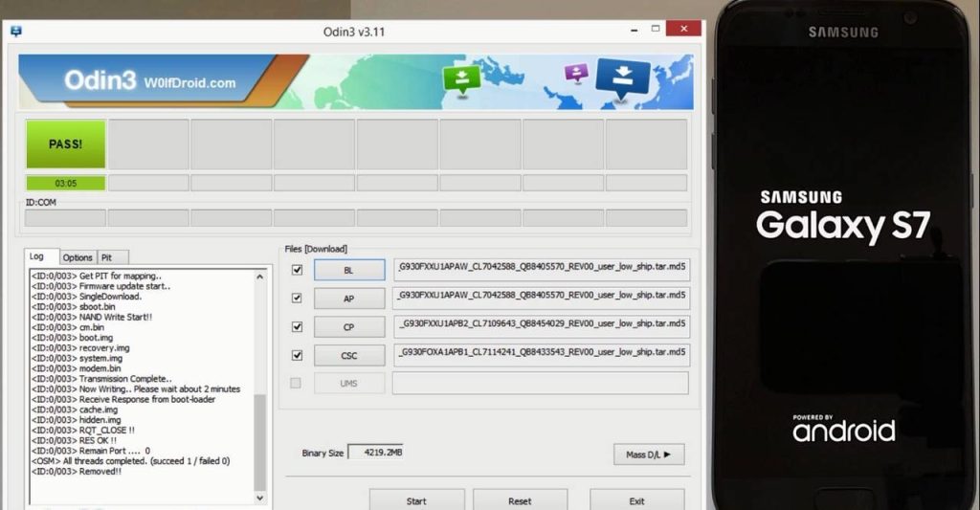This screenshot has width=980, height=510.
Task: Minimize the Odin3 window
Action: pyautogui.click(x=635, y=30)
